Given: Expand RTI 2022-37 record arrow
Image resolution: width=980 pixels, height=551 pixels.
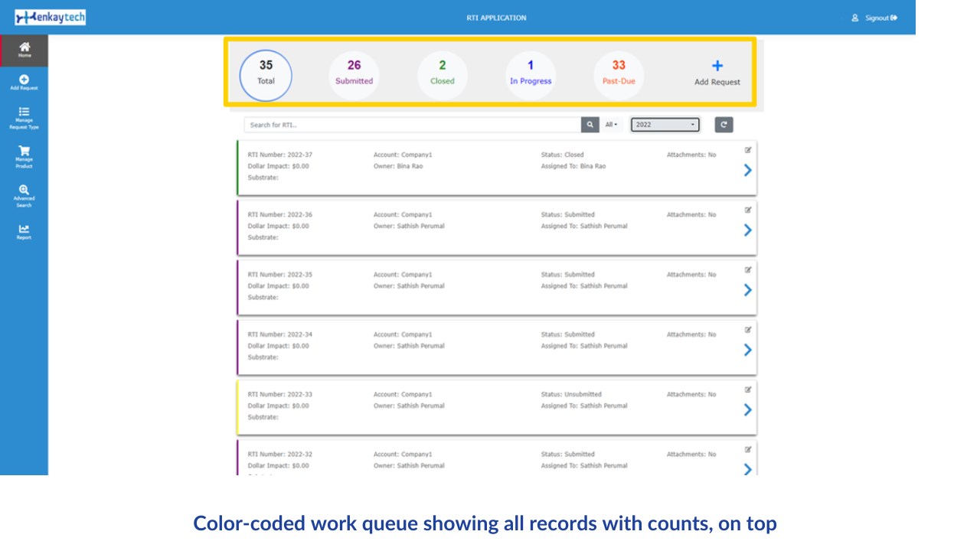Looking at the screenshot, I should [x=748, y=171].
